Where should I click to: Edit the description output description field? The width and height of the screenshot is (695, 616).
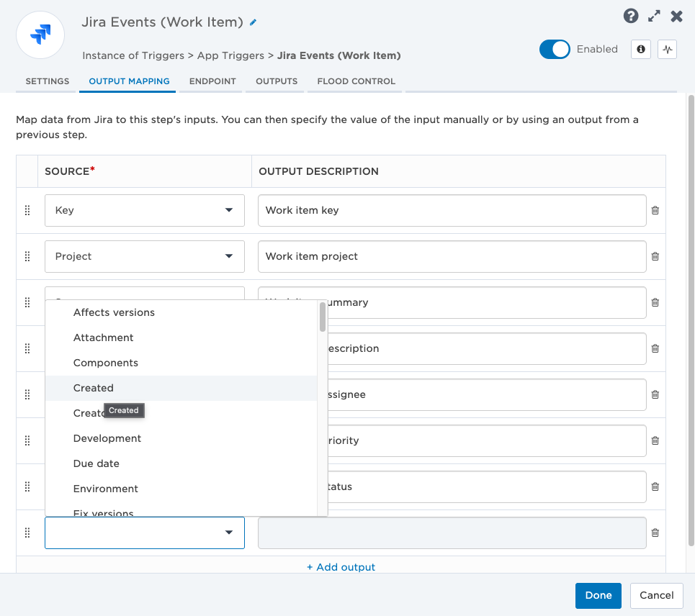[x=487, y=348]
